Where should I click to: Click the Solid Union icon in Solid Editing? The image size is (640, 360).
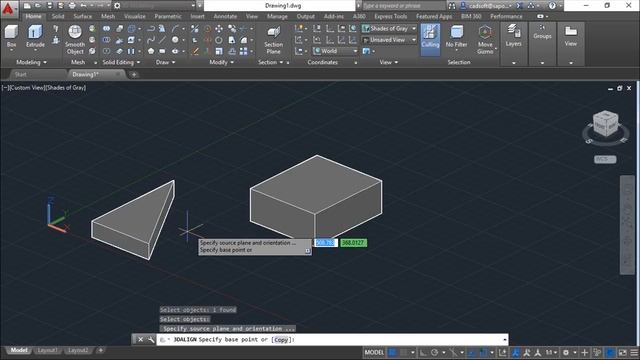[106, 29]
